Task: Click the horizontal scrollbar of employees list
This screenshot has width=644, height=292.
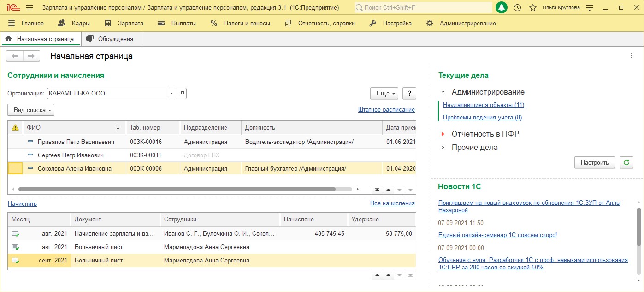Action: click(177, 189)
